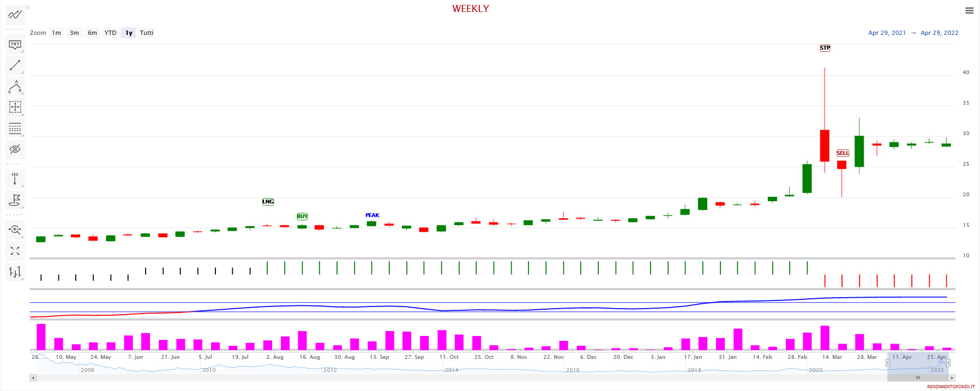Set zoom range to YTD

pos(110,33)
